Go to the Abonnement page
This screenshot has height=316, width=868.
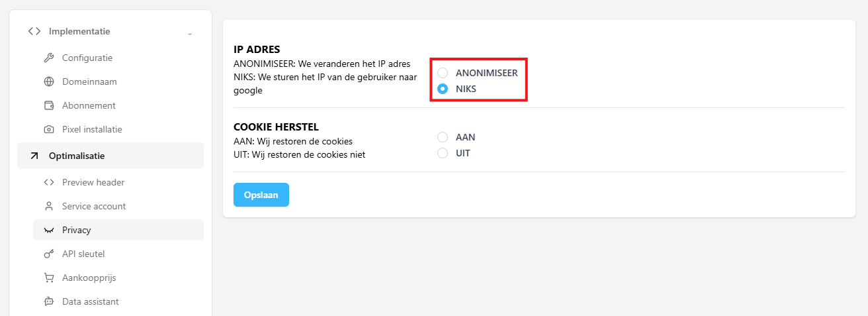pyautogui.click(x=89, y=105)
